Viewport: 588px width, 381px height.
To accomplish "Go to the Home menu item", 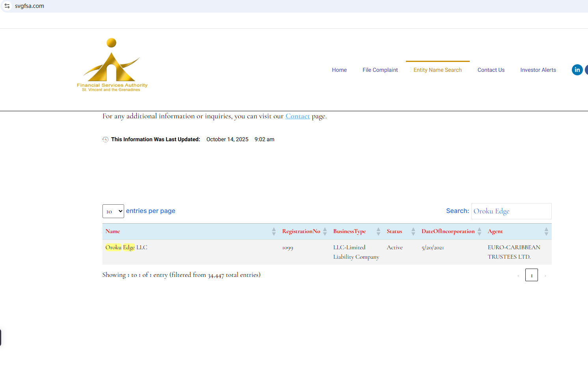I will pyautogui.click(x=339, y=70).
